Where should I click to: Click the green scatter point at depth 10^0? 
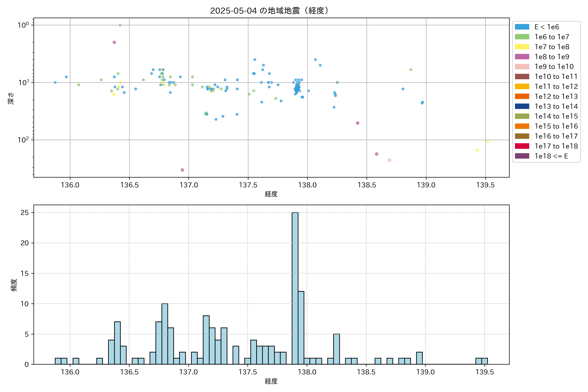(x=120, y=25)
